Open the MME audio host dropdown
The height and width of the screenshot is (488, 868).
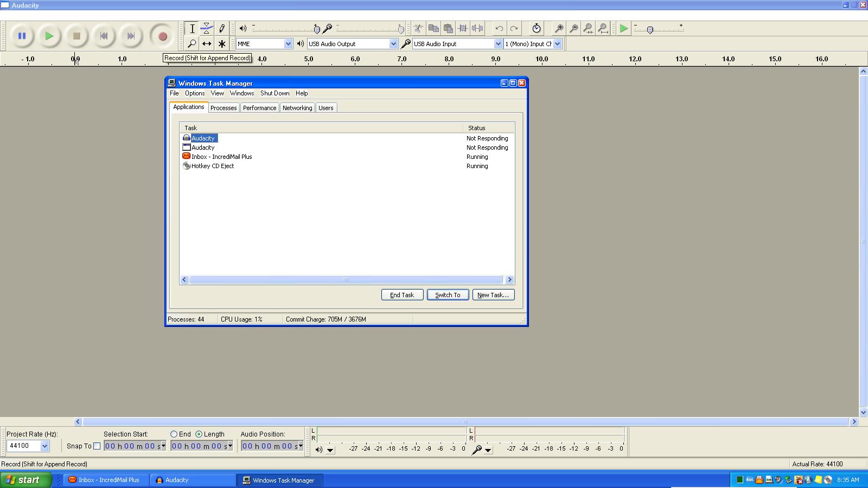pyautogui.click(x=288, y=43)
